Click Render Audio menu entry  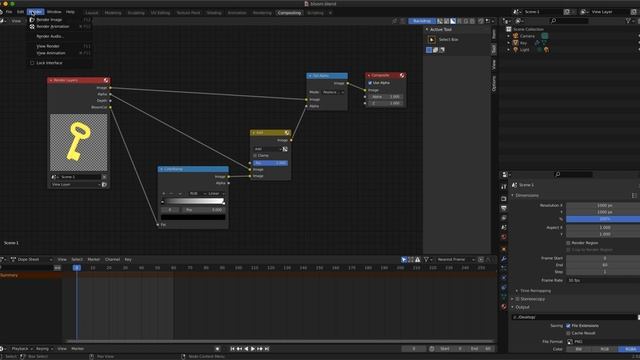60,36
